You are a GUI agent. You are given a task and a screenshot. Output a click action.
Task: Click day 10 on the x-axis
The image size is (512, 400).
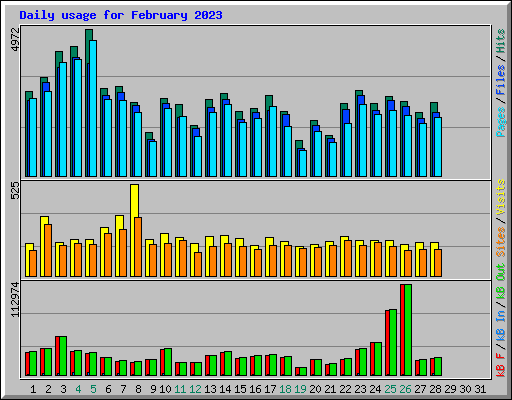165,389
